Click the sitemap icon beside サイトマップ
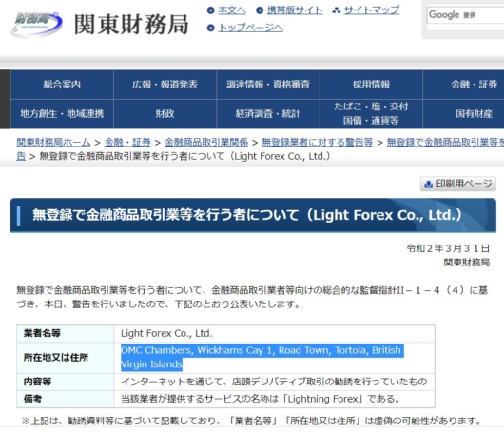 tap(337, 10)
